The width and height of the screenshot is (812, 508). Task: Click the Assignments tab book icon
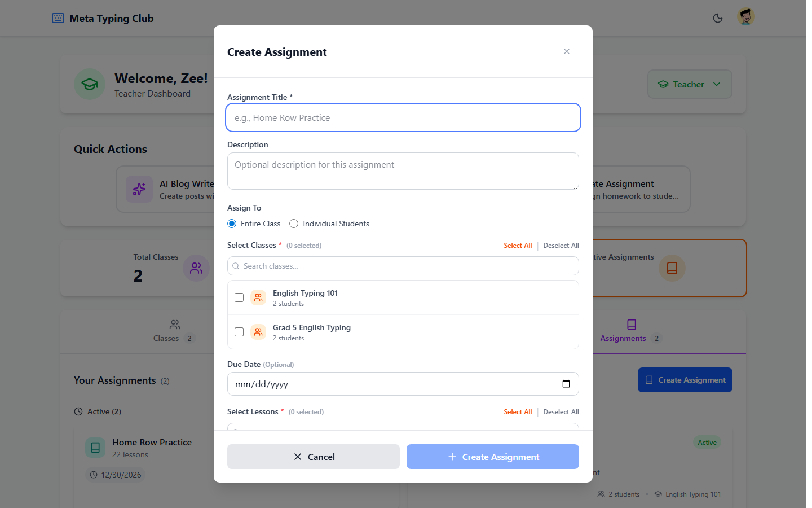click(632, 325)
